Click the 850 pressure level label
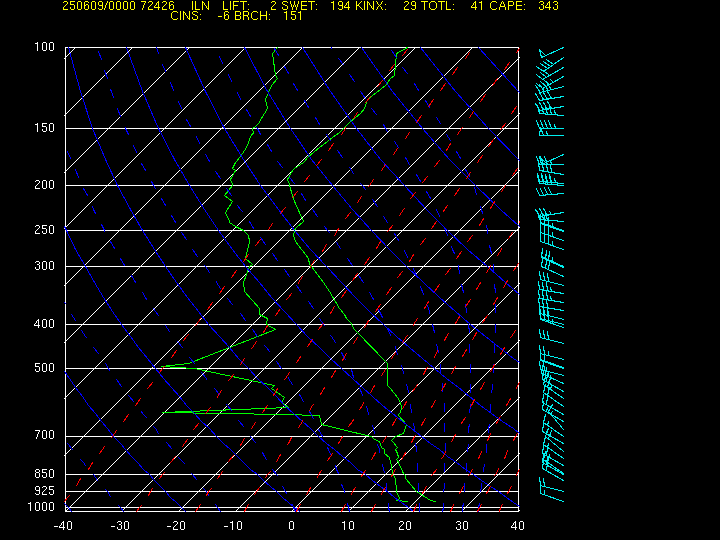Viewport: 720px width, 540px height. 45,474
